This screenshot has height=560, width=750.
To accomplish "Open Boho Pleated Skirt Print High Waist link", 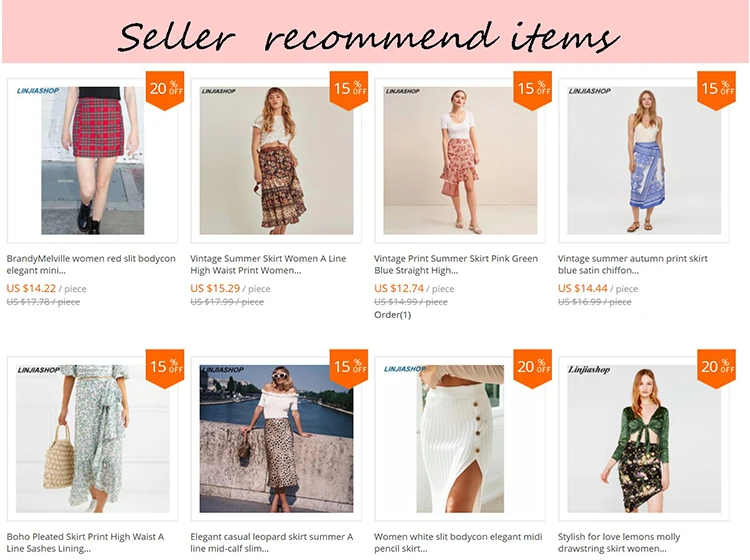I will click(85, 542).
